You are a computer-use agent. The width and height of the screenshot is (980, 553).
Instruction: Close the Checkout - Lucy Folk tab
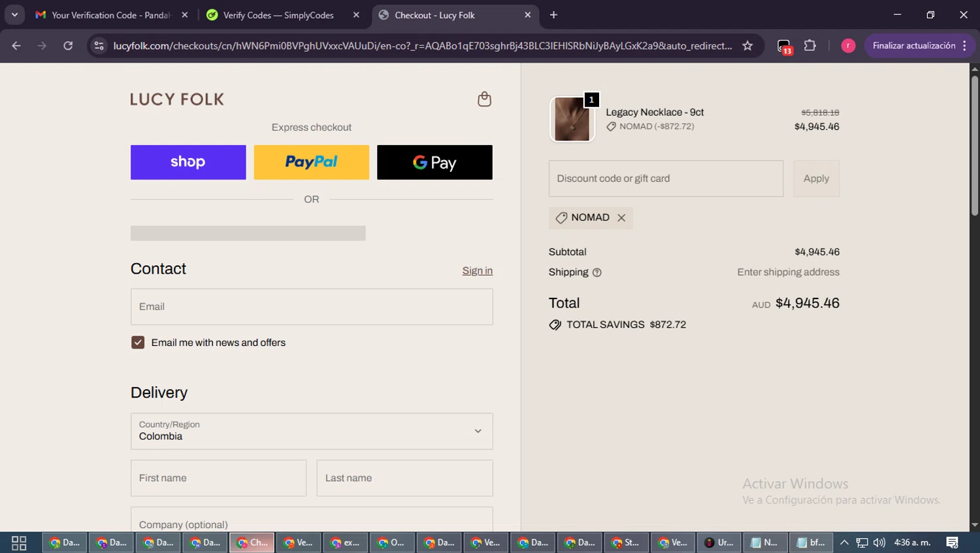pyautogui.click(x=528, y=15)
